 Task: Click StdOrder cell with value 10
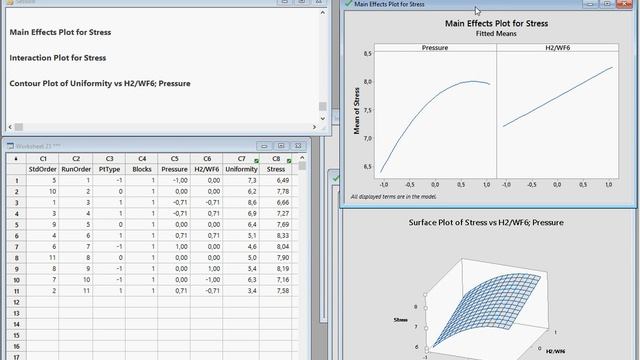[43, 191]
